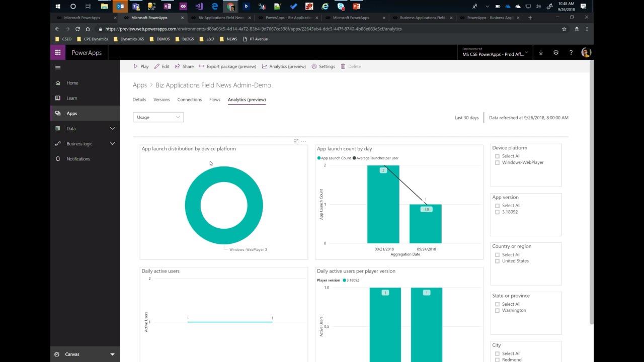The width and height of the screenshot is (644, 362).
Task: Check the Windows-WebPlayer device platform filter
Action: [x=498, y=162]
